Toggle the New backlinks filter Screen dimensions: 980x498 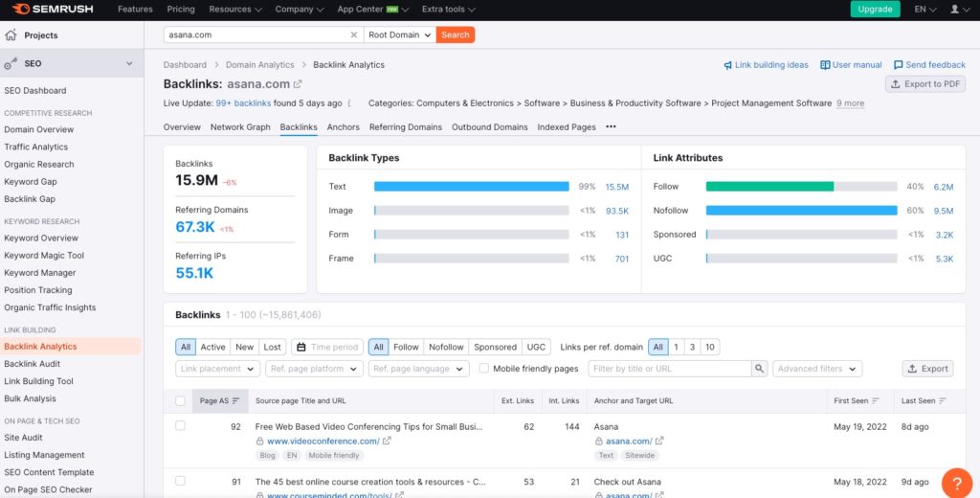(x=244, y=348)
